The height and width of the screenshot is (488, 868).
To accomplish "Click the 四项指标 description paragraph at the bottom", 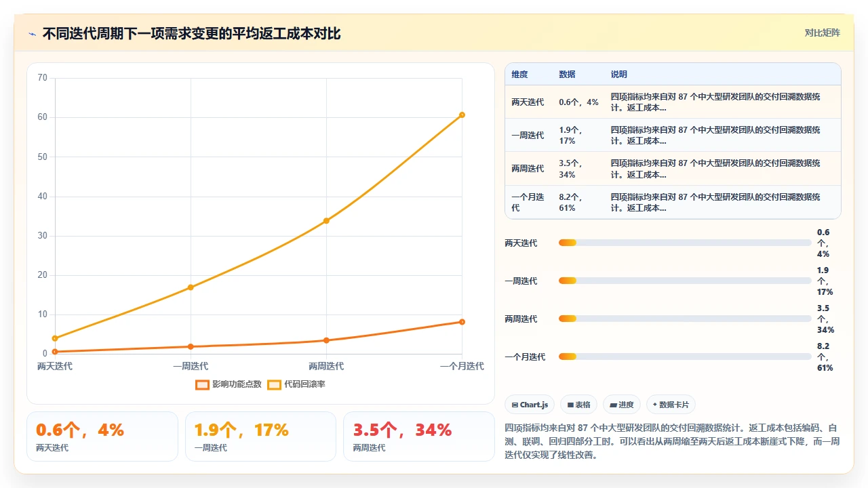I will point(673,441).
